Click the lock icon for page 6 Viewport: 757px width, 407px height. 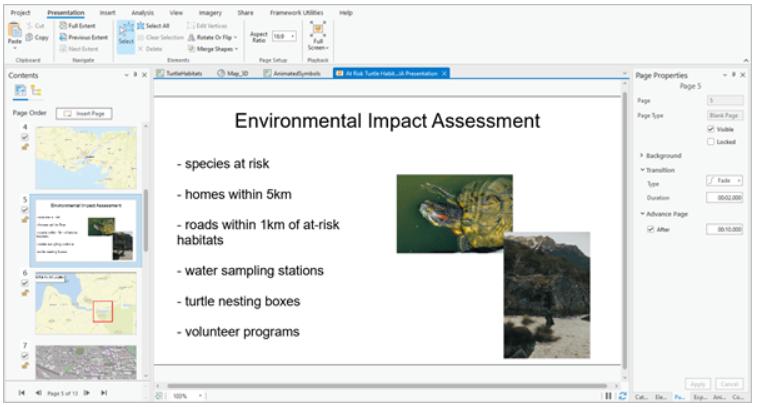coord(25,293)
